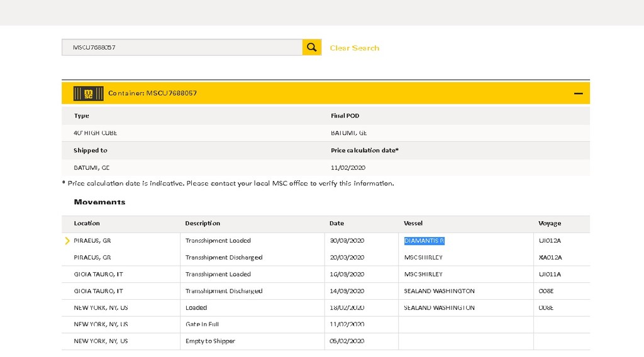Viewport: 644px width, 357px height.
Task: Click date 20/03/2020 cell
Action: pos(347,257)
